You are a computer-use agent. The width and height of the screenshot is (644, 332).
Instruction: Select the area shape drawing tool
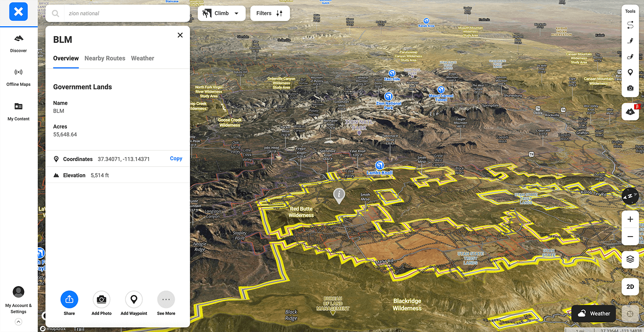(x=630, y=57)
